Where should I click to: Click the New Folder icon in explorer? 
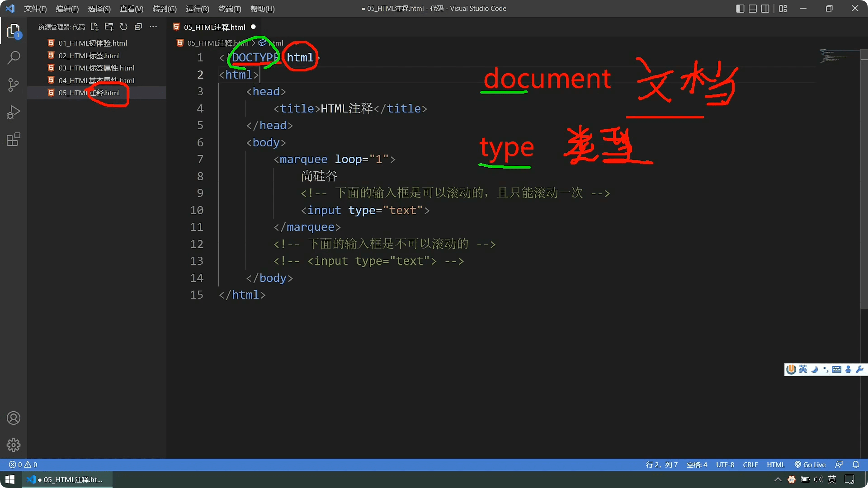coord(109,27)
